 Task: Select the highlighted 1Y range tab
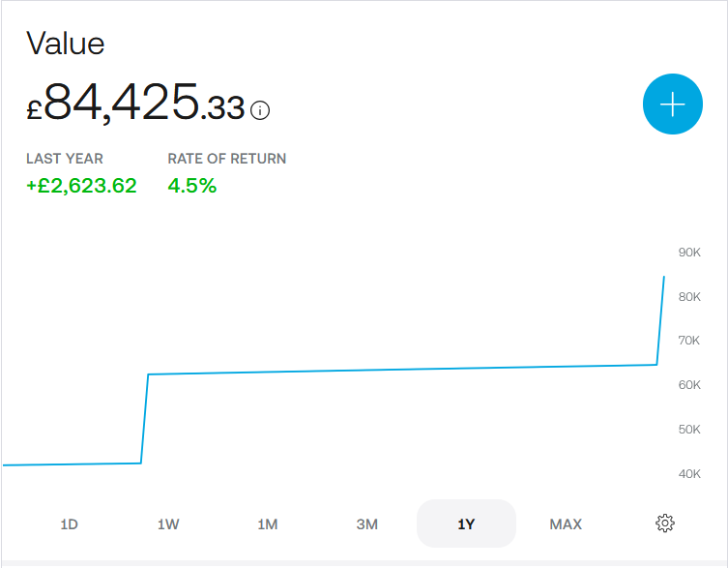pos(466,524)
